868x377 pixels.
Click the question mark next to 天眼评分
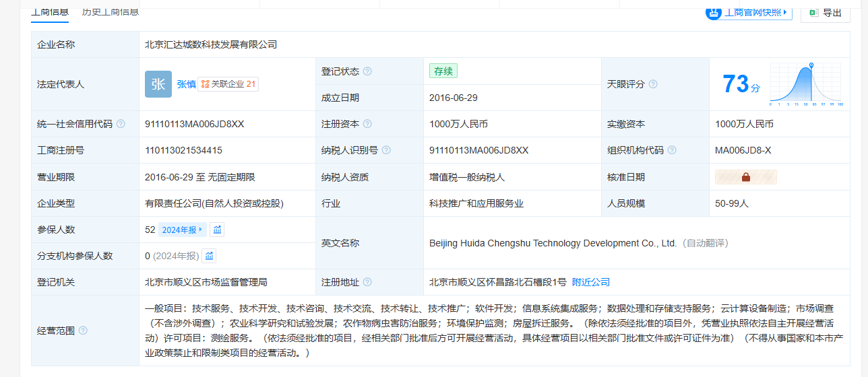(652, 84)
